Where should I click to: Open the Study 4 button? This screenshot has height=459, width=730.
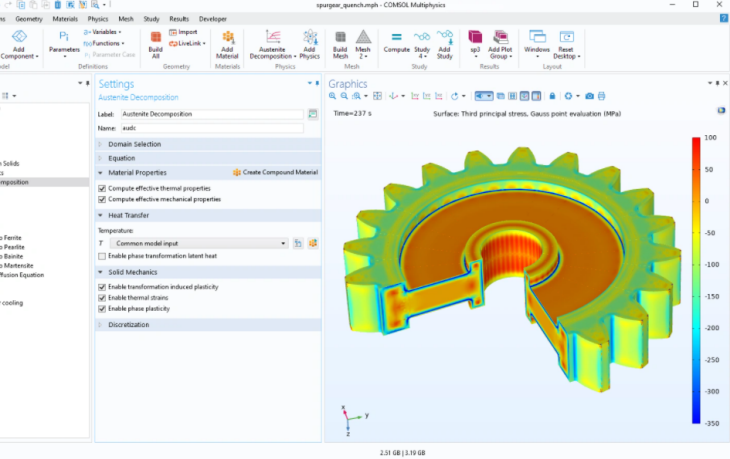(x=422, y=45)
